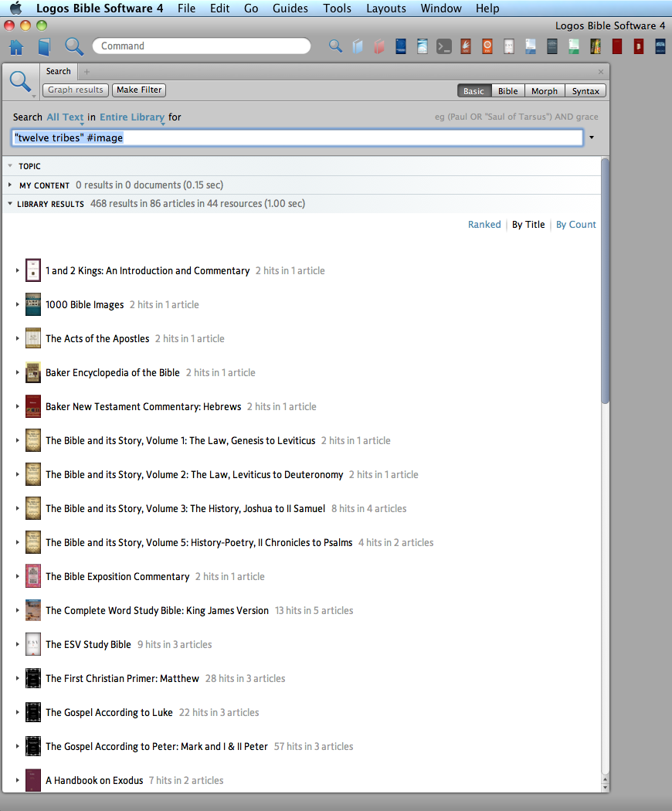Sort results by Ranked
This screenshot has width=672, height=811.
click(484, 225)
